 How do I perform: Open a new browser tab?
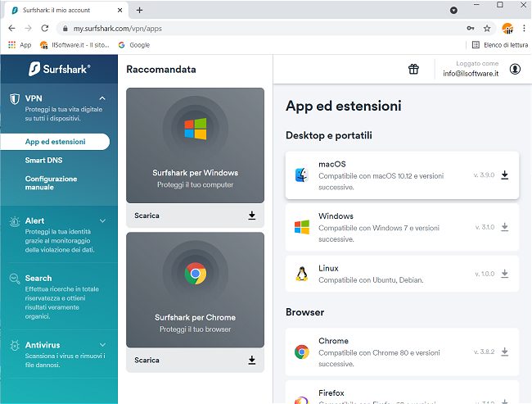[139, 10]
